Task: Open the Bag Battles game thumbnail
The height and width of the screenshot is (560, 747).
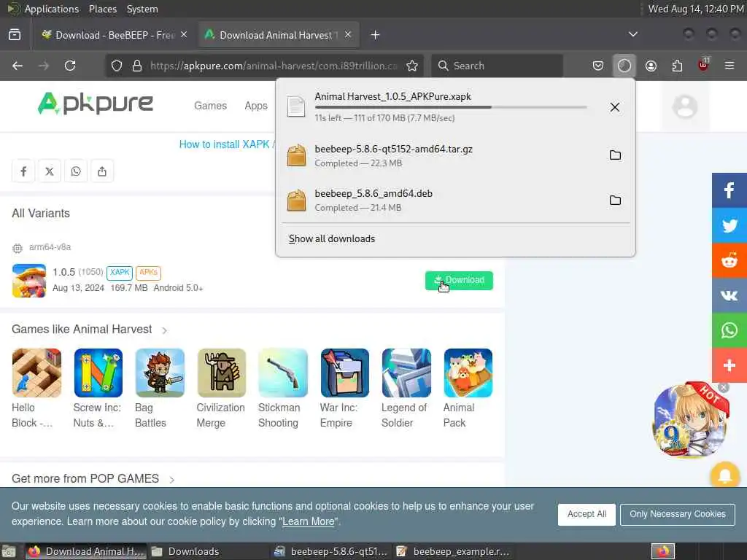Action: pos(160,373)
